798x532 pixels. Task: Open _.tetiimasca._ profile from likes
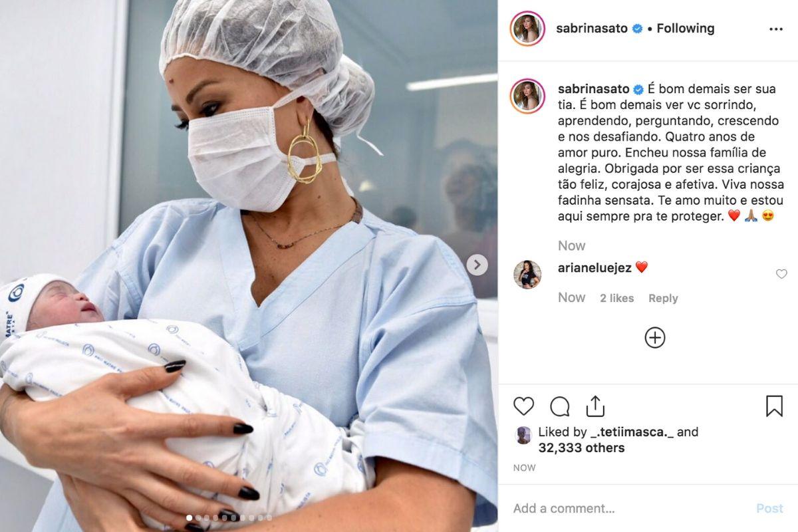point(632,432)
